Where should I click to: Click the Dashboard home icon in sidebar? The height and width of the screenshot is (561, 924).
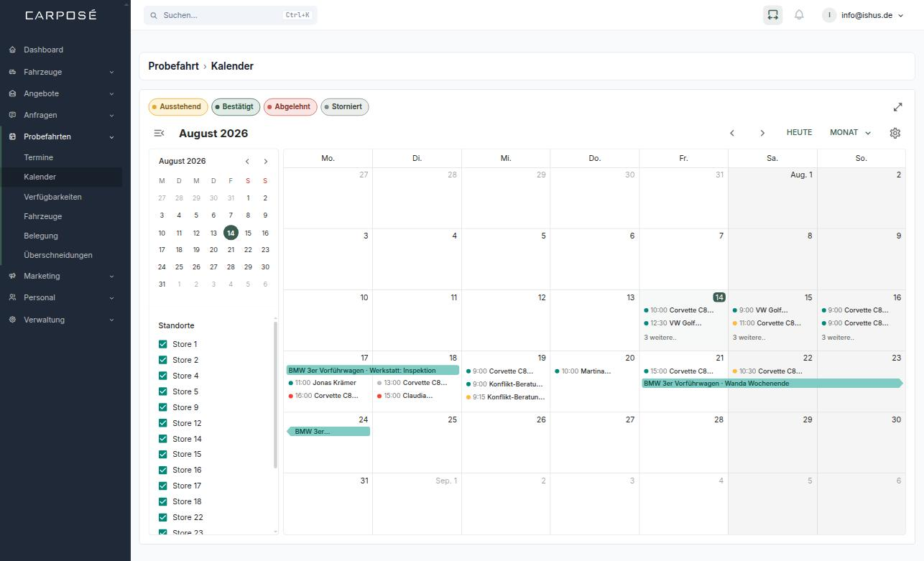coord(12,50)
